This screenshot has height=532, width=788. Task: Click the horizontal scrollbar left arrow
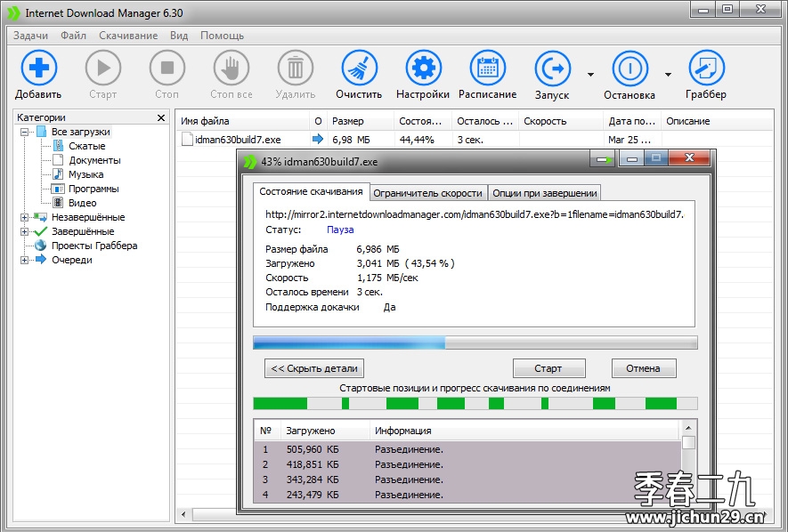tap(183, 514)
